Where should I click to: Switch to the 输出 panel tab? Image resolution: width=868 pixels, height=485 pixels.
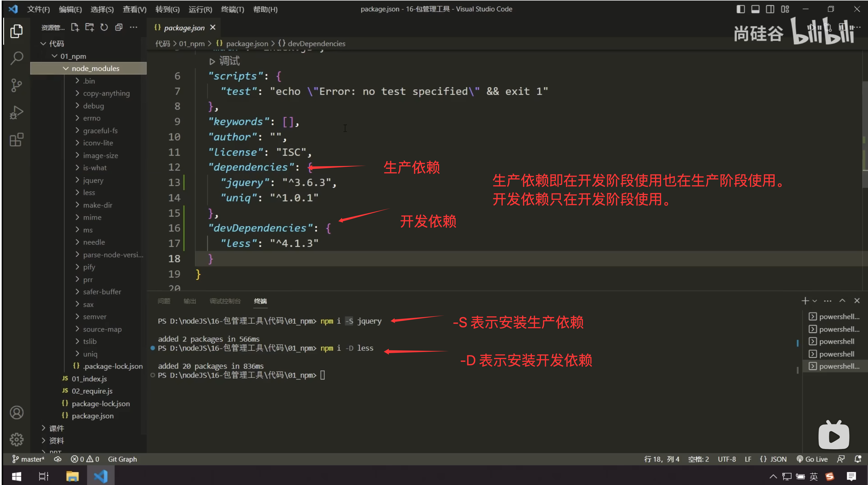[x=190, y=301]
